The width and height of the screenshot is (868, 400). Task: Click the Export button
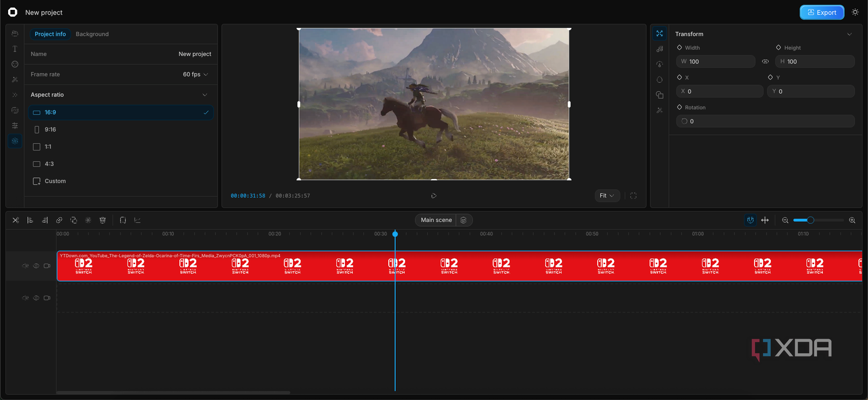[x=822, y=12]
